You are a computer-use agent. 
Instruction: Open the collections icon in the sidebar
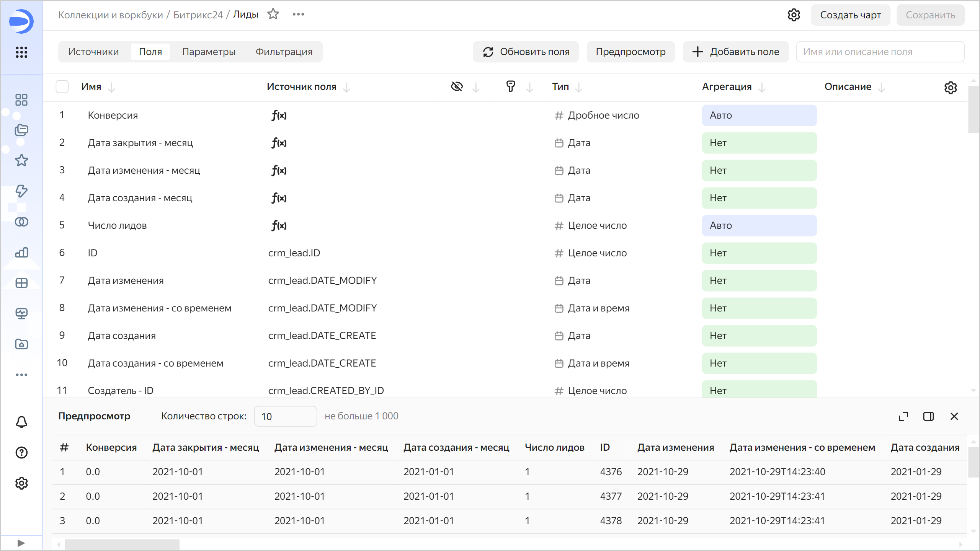21,130
